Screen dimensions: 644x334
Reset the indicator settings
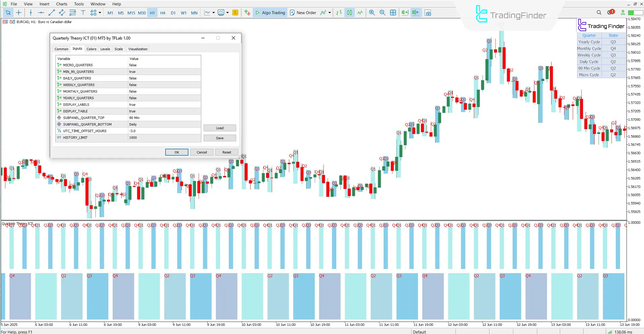coord(227,152)
